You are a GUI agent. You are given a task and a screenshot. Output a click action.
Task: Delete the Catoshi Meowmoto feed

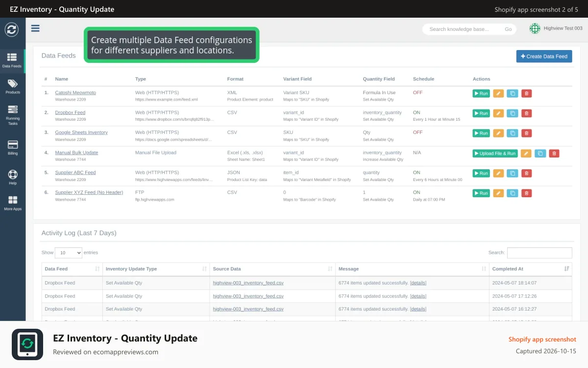coord(526,93)
